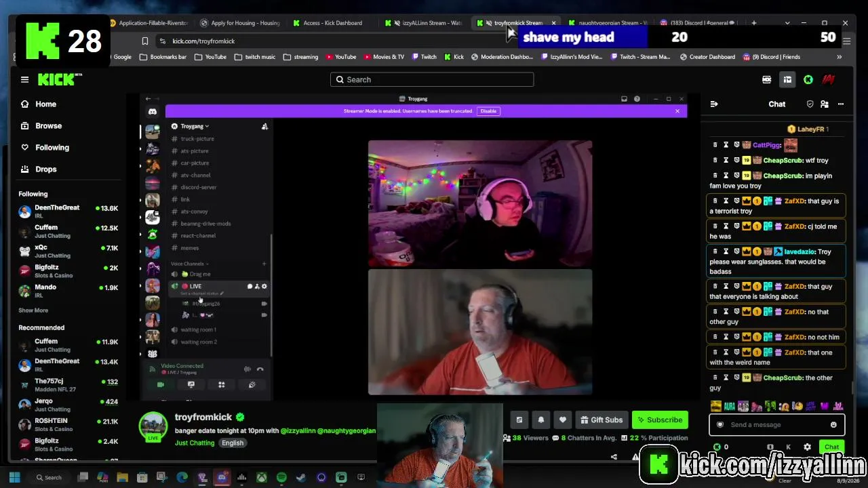Viewport: 868px width, 488px height.
Task: Send message with green Chat button
Action: tap(831, 447)
